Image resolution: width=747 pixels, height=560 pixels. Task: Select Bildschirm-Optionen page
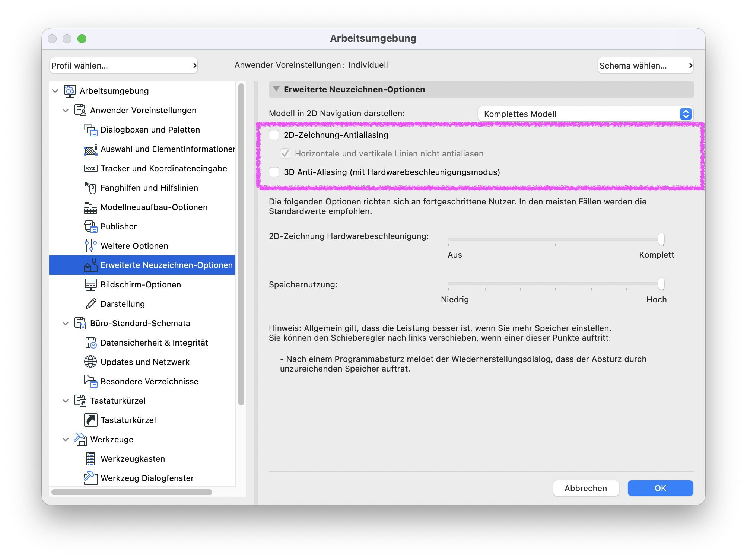tap(142, 284)
